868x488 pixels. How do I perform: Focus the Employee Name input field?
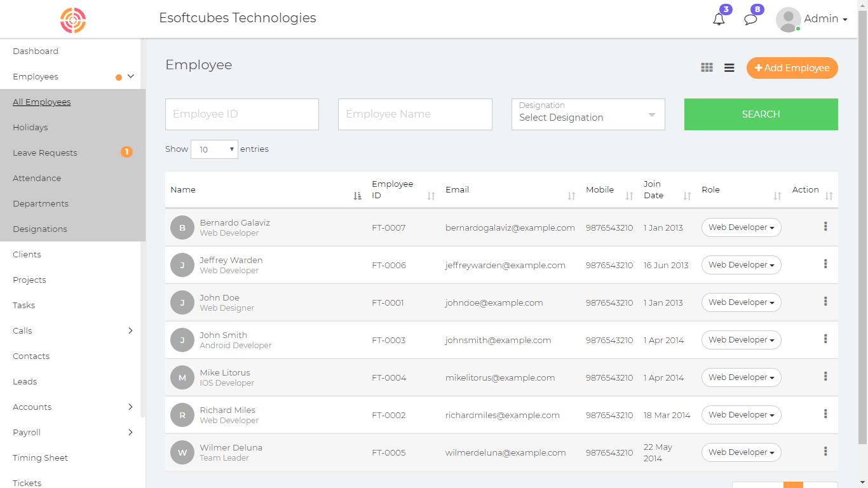pos(415,114)
